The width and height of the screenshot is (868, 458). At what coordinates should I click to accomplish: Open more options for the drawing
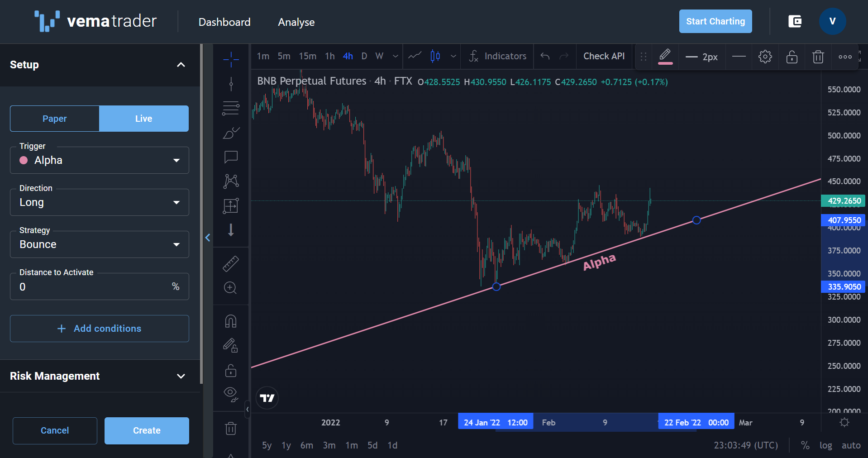[845, 57]
